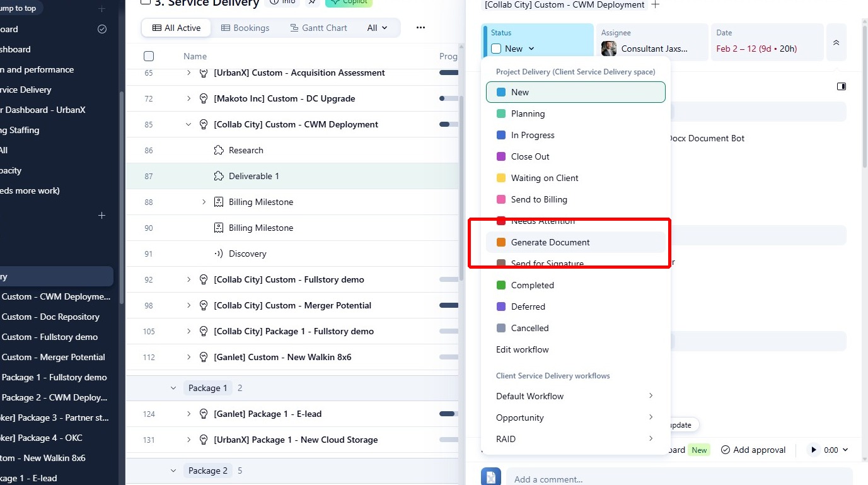This screenshot has height=485, width=868.
Task: Select the Generate Document status
Action: [550, 242]
